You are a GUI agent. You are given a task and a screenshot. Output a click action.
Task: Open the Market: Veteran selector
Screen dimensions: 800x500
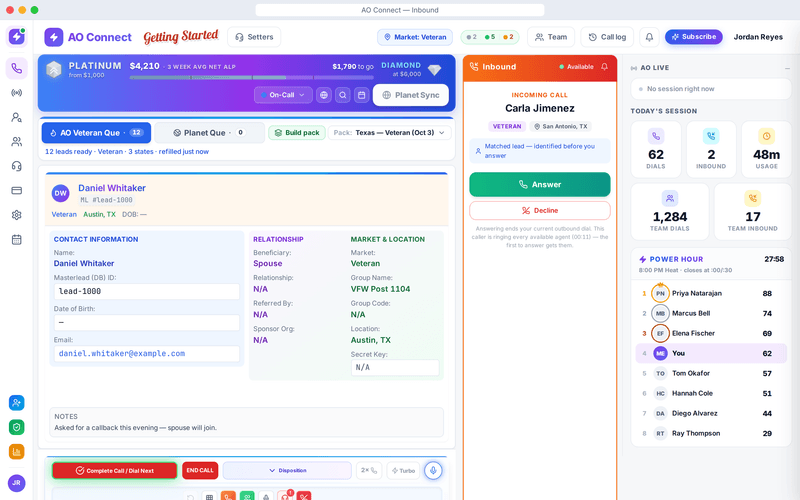[x=415, y=37]
